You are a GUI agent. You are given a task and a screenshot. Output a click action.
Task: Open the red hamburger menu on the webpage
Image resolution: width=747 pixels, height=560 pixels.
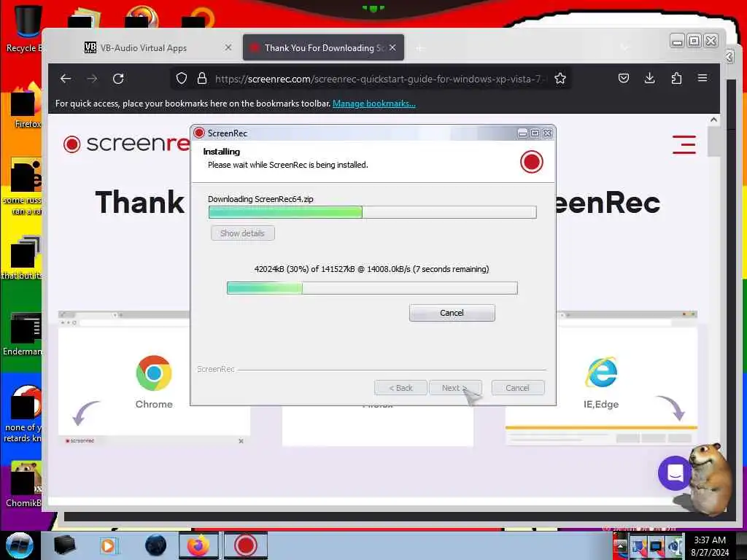coord(684,144)
